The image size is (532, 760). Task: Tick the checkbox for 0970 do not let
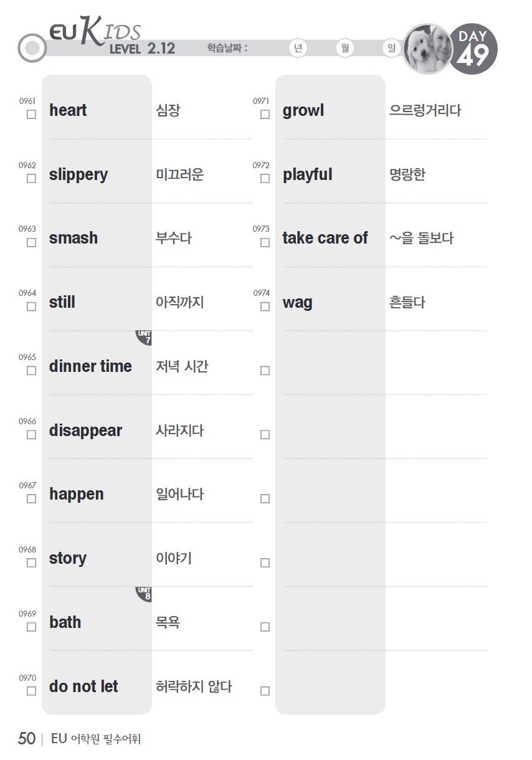click(x=31, y=691)
